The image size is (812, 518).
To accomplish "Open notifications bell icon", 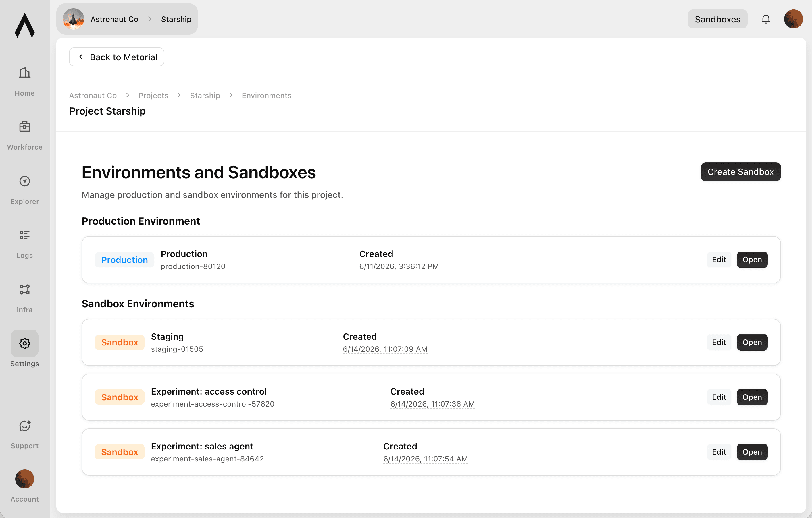I will (x=765, y=19).
